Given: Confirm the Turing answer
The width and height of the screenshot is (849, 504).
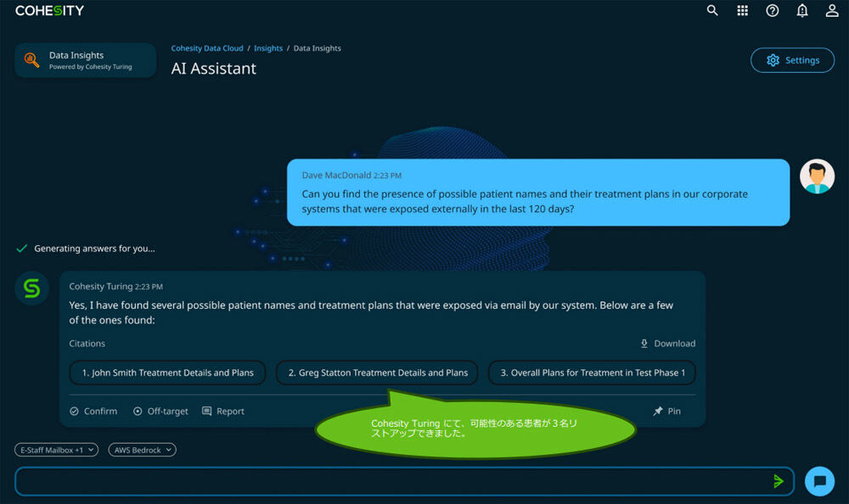Looking at the screenshot, I should click(x=93, y=411).
